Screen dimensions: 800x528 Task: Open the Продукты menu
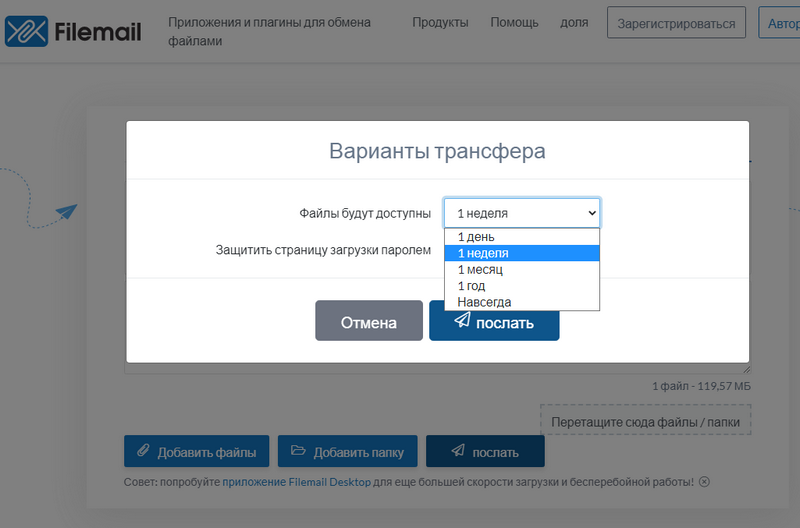440,22
